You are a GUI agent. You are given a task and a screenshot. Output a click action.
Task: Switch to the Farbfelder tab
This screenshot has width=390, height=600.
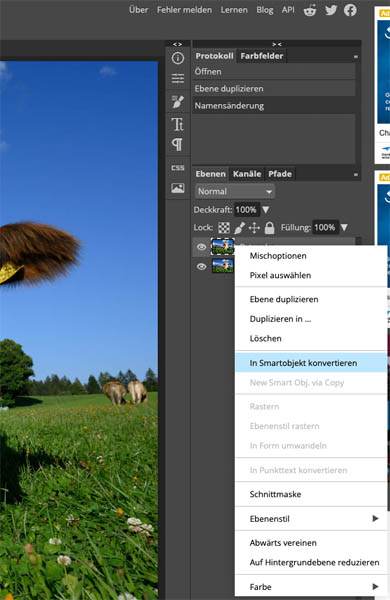[x=262, y=56]
